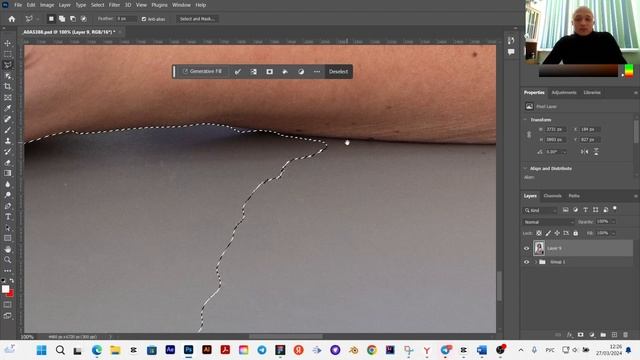Go to the Home screen
The image size is (640, 360).
tap(11, 19)
